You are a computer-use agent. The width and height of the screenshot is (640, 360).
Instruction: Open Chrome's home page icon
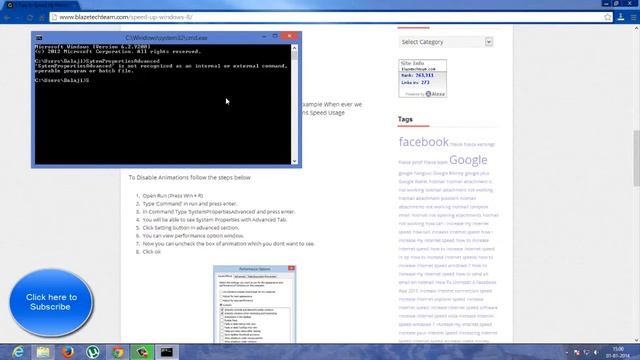click(41, 18)
